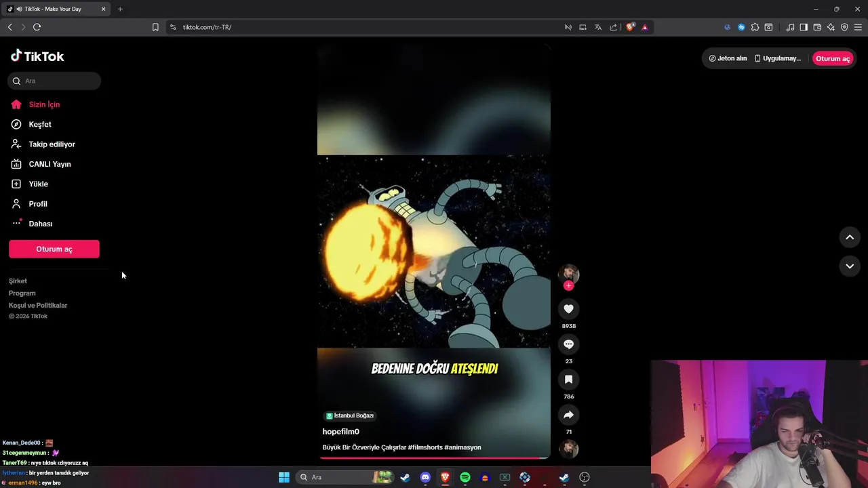The width and height of the screenshot is (868, 488).
Task: Open a new browser tab
Action: pos(120,9)
